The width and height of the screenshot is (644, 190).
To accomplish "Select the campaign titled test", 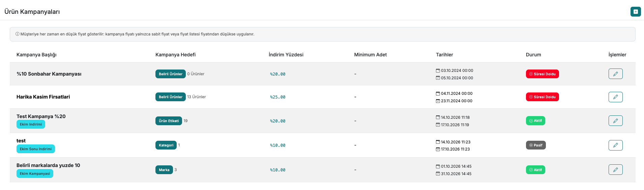I will 21,141.
